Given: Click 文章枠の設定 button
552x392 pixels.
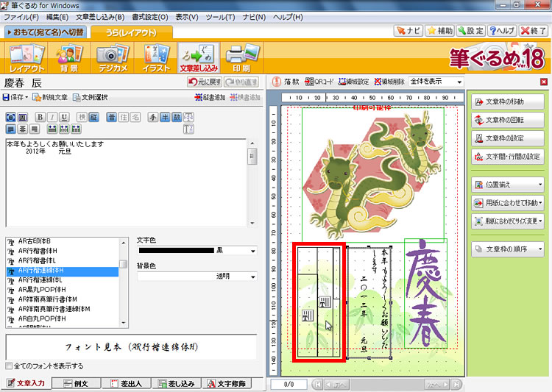Looking at the screenshot, I should tap(508, 138).
